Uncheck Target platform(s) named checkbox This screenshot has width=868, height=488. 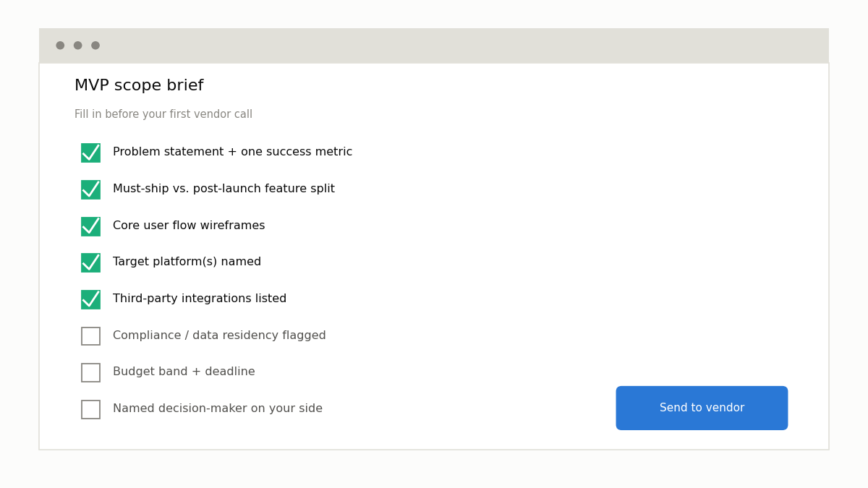[90, 262]
